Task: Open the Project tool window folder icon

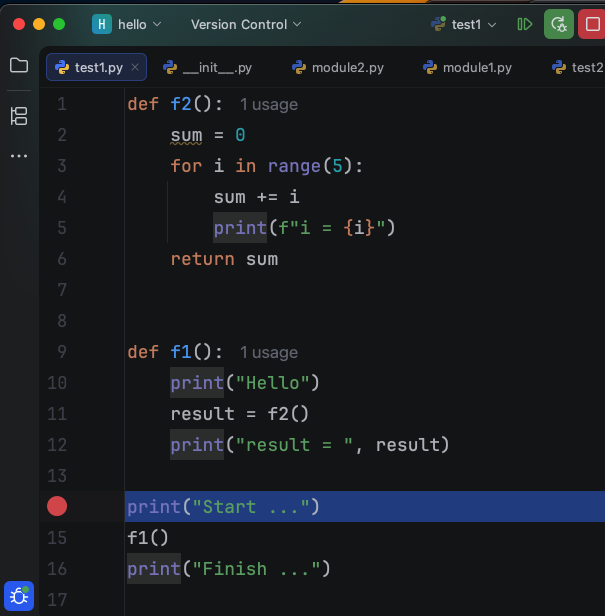Action: point(18,66)
